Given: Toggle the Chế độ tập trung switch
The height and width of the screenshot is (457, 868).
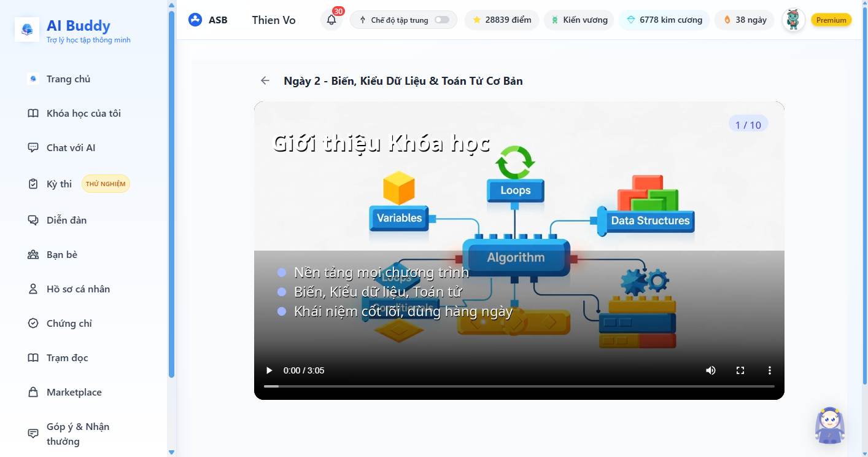Looking at the screenshot, I should click(441, 20).
